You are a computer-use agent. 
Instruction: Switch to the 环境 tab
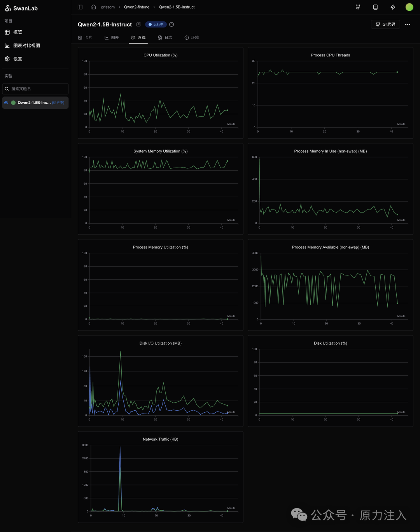[192, 38]
